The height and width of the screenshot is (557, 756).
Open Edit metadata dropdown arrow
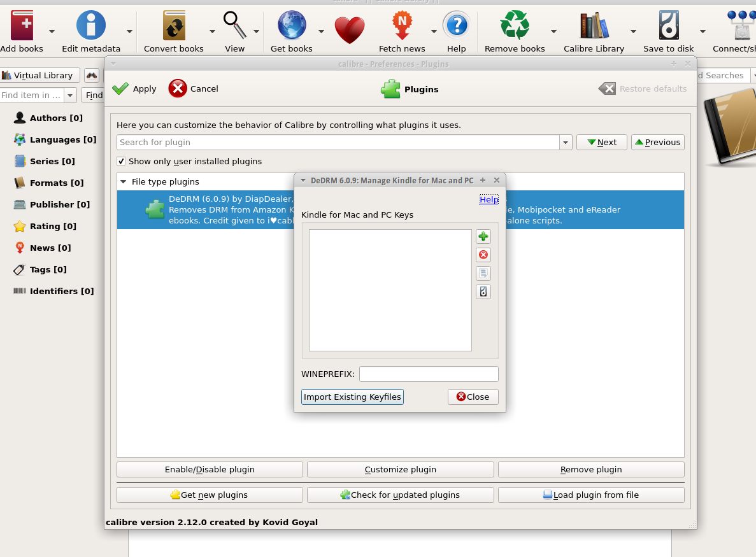point(129,32)
